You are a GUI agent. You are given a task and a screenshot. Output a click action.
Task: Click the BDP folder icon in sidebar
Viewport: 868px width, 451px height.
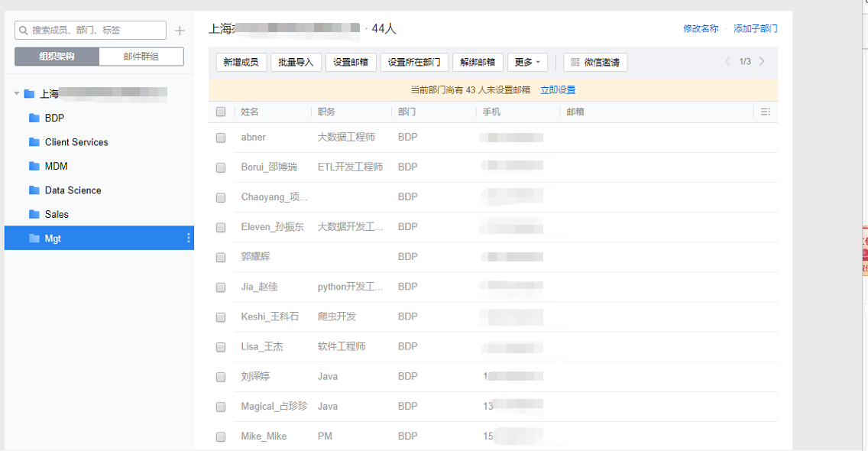pos(35,118)
